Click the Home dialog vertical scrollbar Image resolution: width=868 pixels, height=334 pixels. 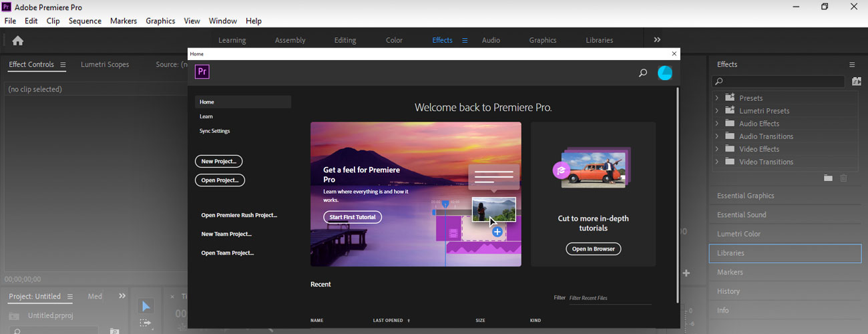point(678,194)
